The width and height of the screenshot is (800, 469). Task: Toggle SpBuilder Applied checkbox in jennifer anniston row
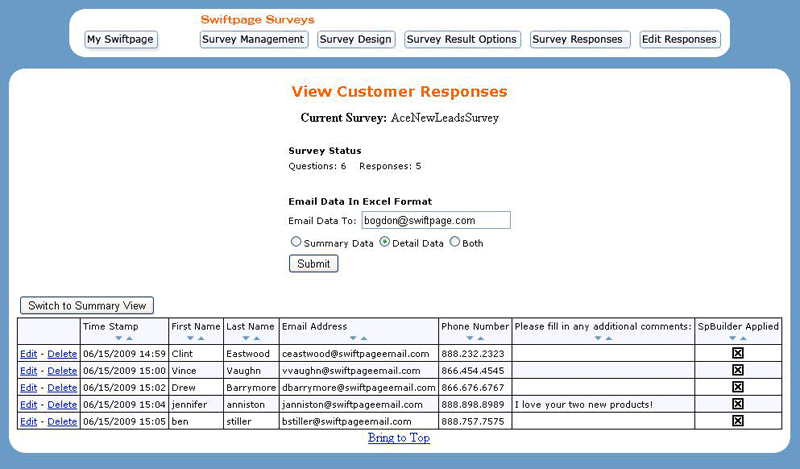tap(738, 404)
